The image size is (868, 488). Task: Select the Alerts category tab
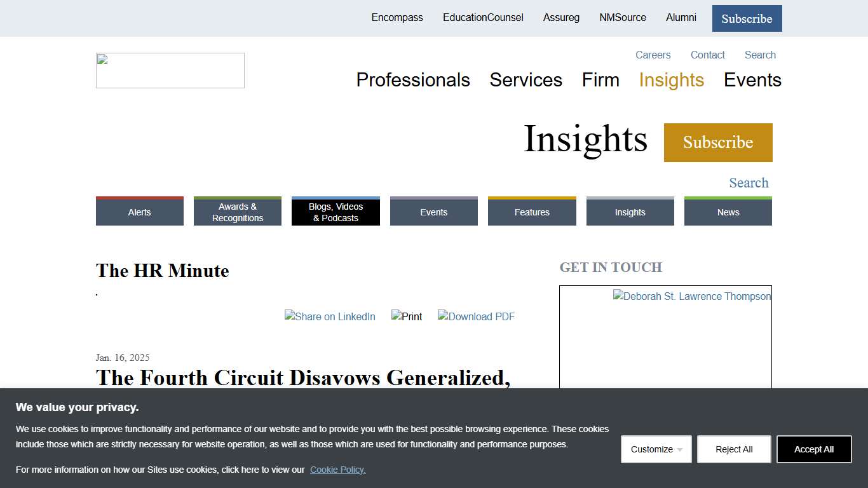[139, 212]
